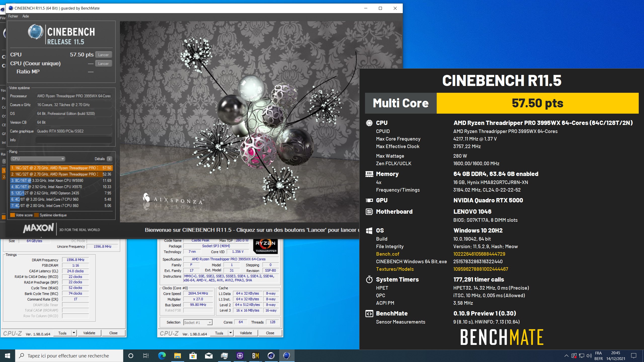Open Microsoft Store from the taskbar
Image resolution: width=644 pixels, height=362 pixels.
pos(193,356)
